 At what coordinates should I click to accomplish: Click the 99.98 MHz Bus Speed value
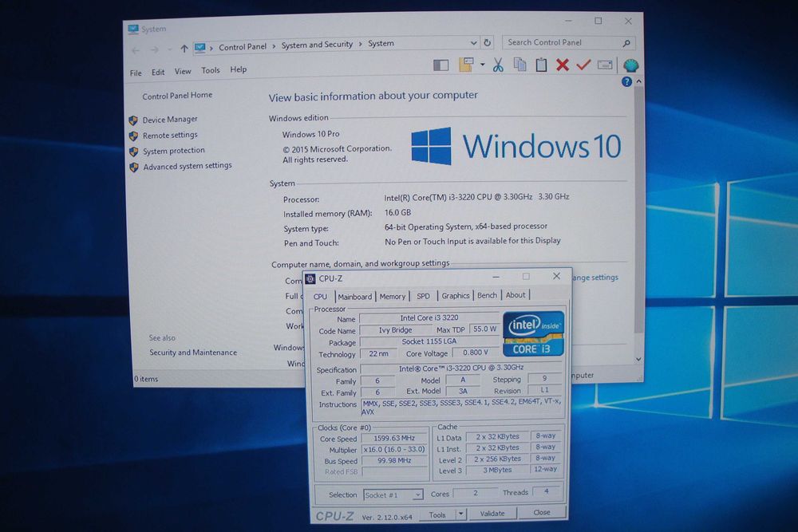(394, 461)
